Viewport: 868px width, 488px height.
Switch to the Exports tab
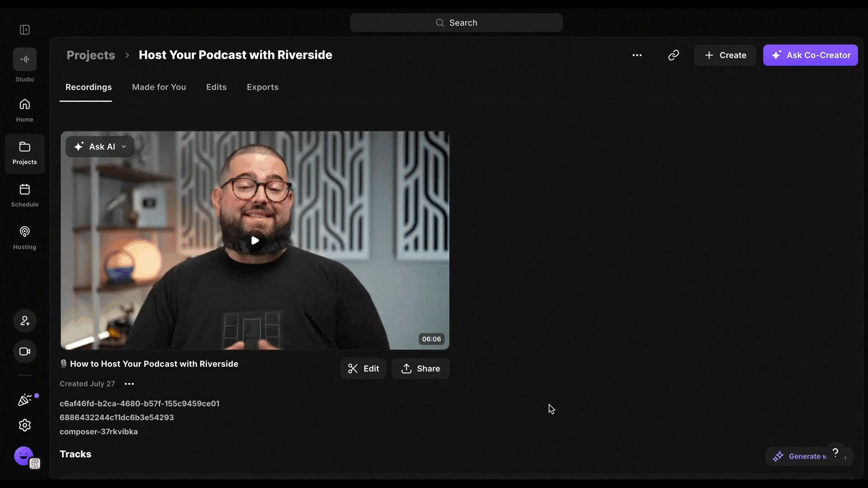pos(263,87)
